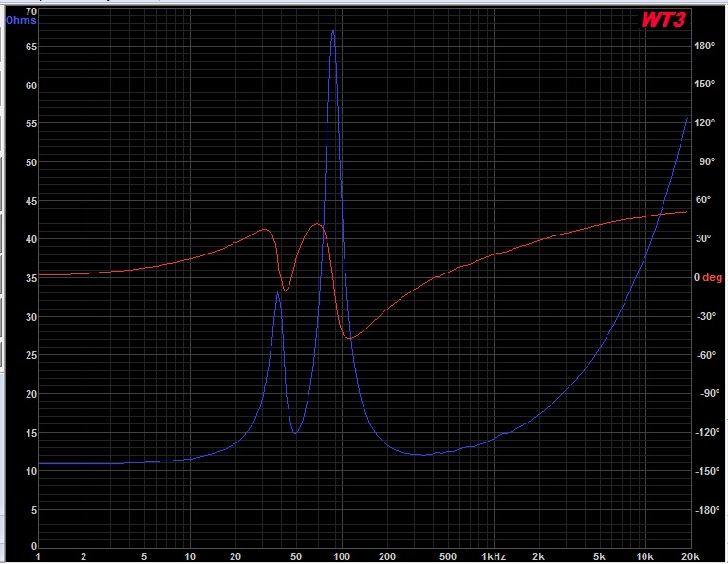Click the -150° phase axis label
Viewport: 728px width, 564px height.
pyautogui.click(x=706, y=471)
